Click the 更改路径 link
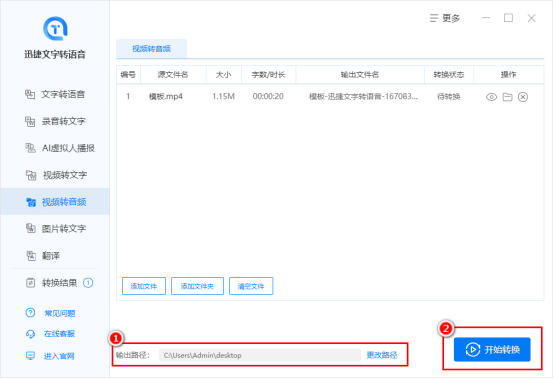The image size is (554, 379). tap(382, 355)
